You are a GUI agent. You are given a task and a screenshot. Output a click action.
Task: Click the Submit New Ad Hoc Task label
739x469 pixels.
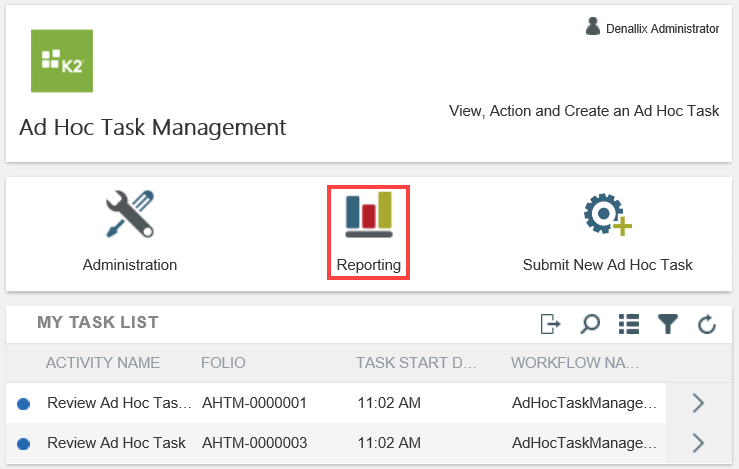(607, 265)
